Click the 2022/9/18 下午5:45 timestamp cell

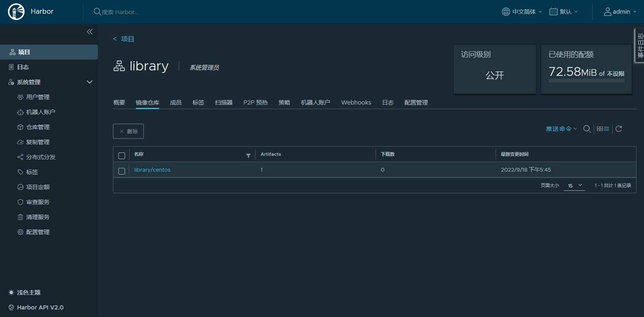(x=526, y=170)
